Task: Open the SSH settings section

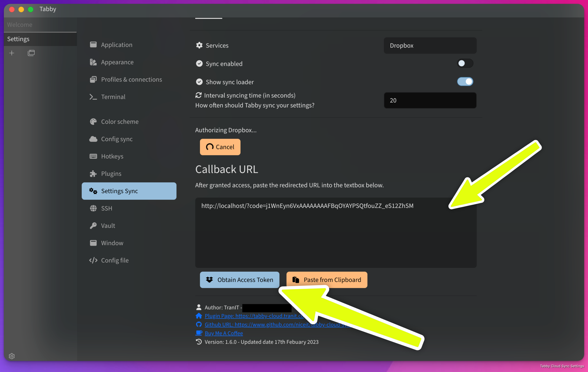Action: pyautogui.click(x=129, y=208)
